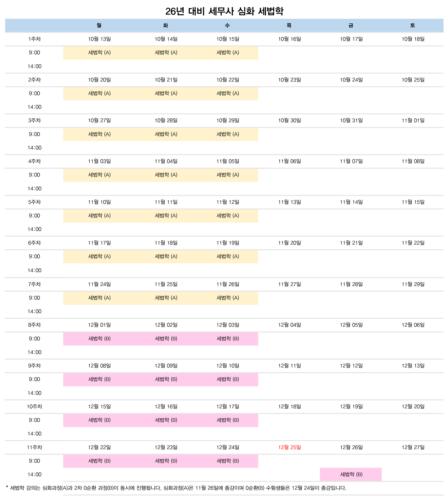Select the 11월 01일 date cell
Screen dimensions: 448x501
click(x=413, y=121)
